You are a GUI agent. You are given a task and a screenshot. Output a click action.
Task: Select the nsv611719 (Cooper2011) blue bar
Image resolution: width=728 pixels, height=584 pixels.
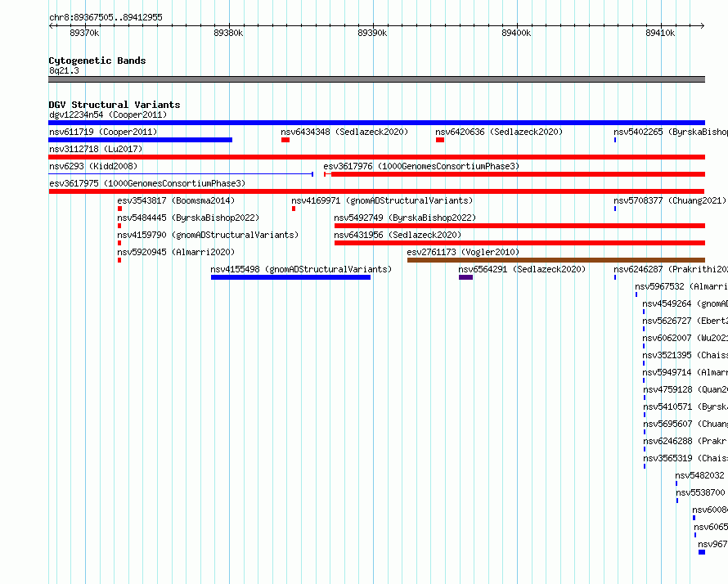click(x=140, y=140)
